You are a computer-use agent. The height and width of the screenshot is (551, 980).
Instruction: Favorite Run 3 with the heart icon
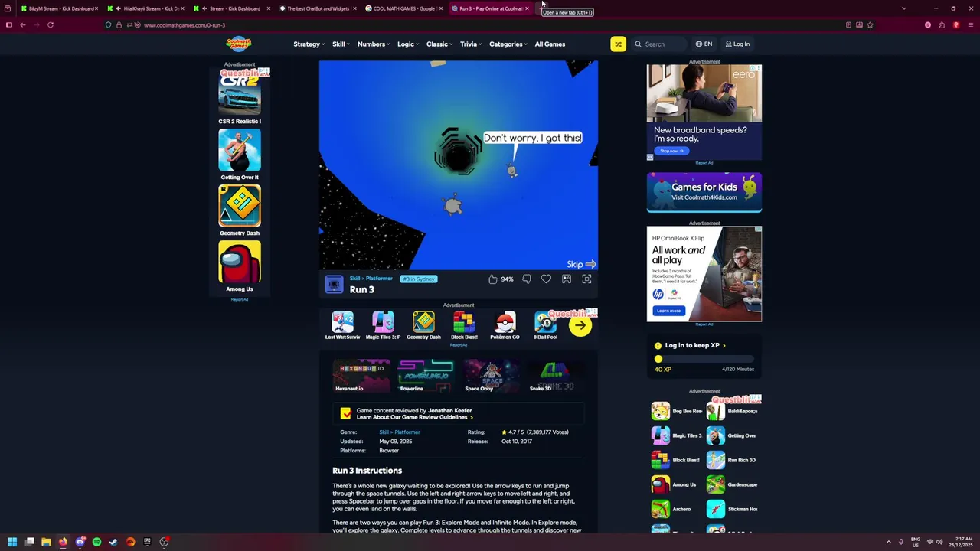[x=546, y=279]
